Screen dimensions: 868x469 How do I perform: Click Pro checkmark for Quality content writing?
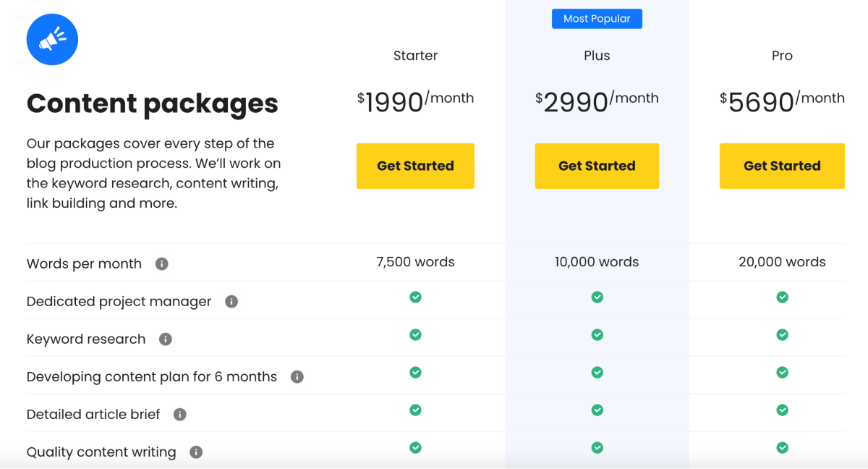[782, 447]
